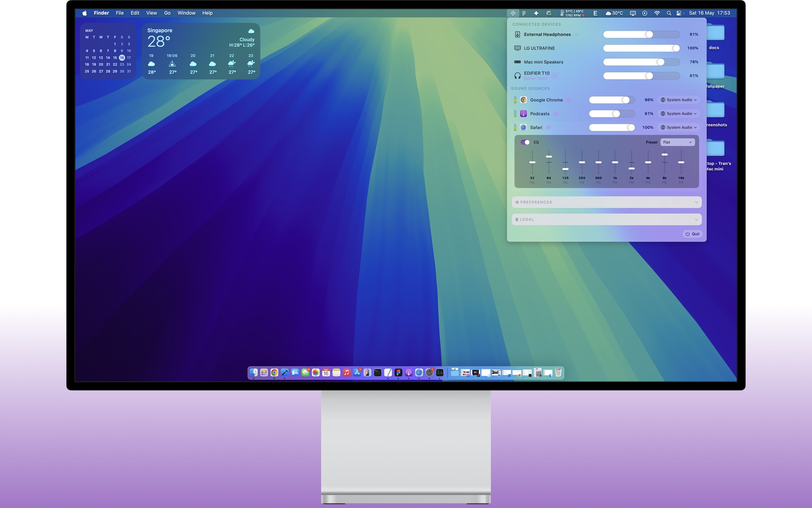Screen dimensions: 812x508
Task: Toggle the EQ switch off
Action: pyautogui.click(x=525, y=142)
